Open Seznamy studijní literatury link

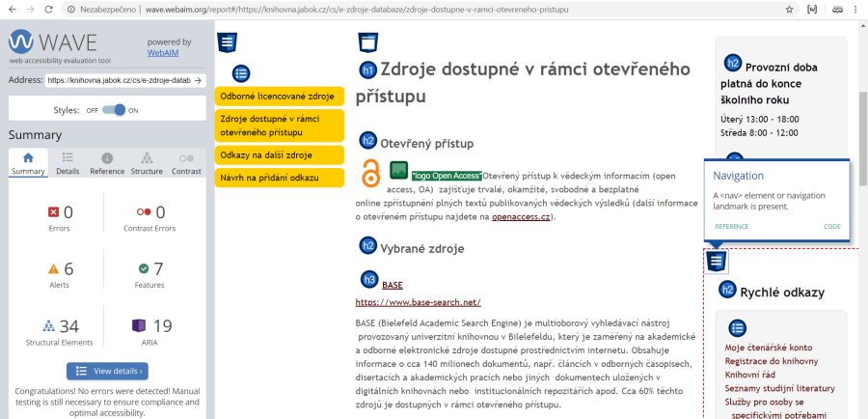[x=779, y=388]
